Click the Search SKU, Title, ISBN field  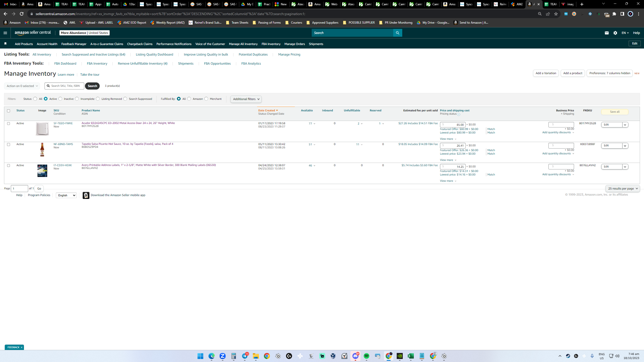pos(64,86)
